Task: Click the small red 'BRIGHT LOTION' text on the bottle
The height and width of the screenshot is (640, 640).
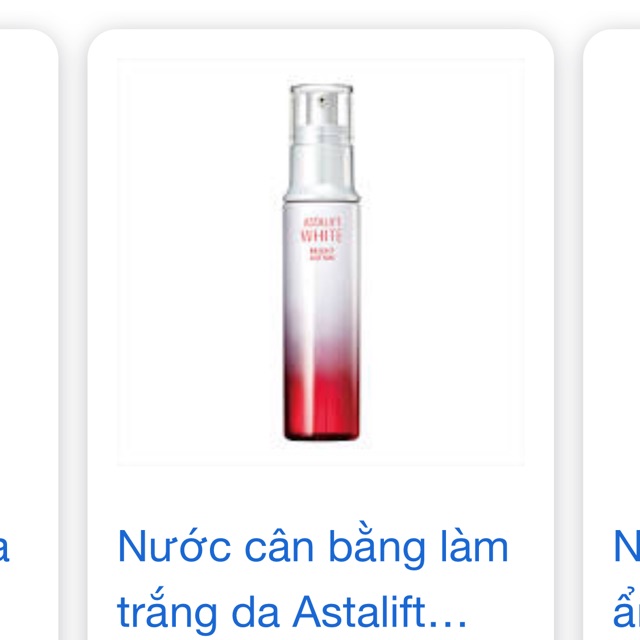Action: [x=322, y=254]
